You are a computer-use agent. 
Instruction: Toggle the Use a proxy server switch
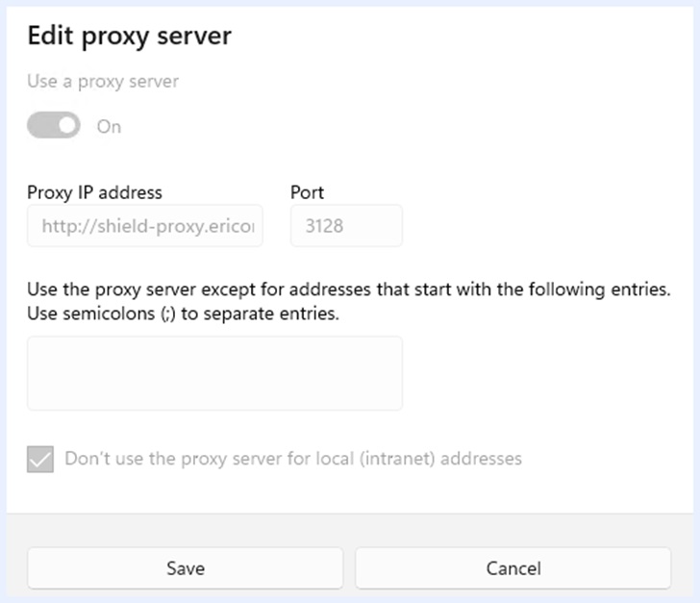click(x=54, y=125)
